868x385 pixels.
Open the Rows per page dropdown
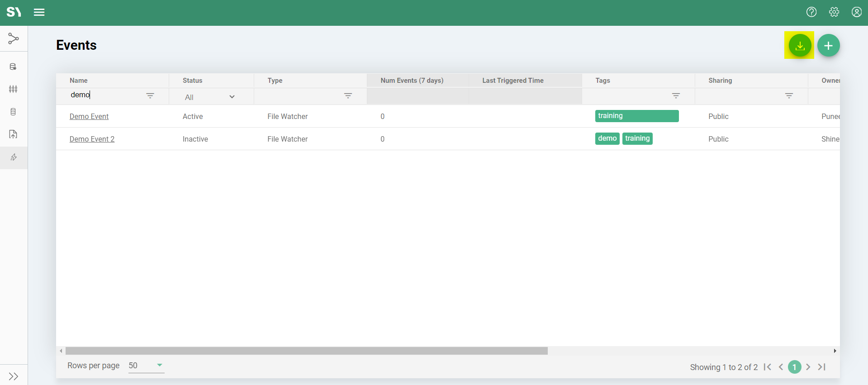[146, 366]
